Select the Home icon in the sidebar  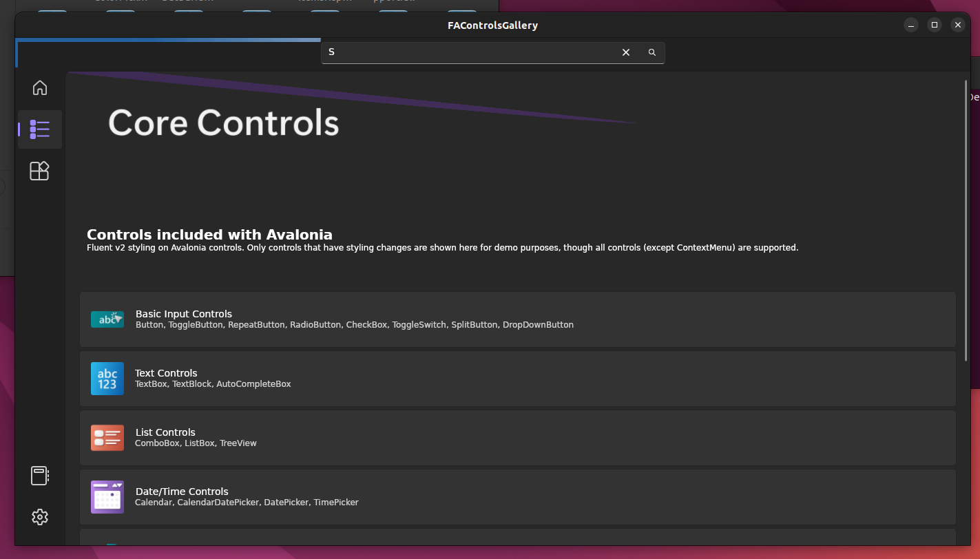pos(40,87)
